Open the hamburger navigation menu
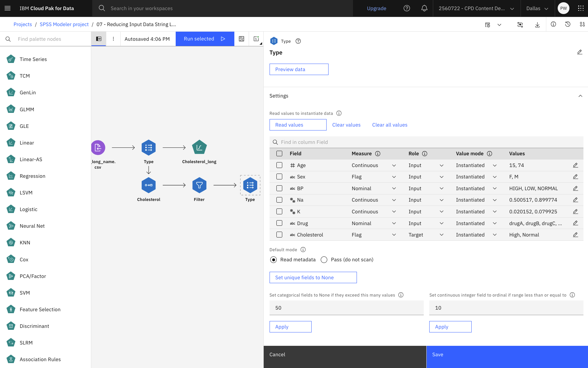 (7, 8)
